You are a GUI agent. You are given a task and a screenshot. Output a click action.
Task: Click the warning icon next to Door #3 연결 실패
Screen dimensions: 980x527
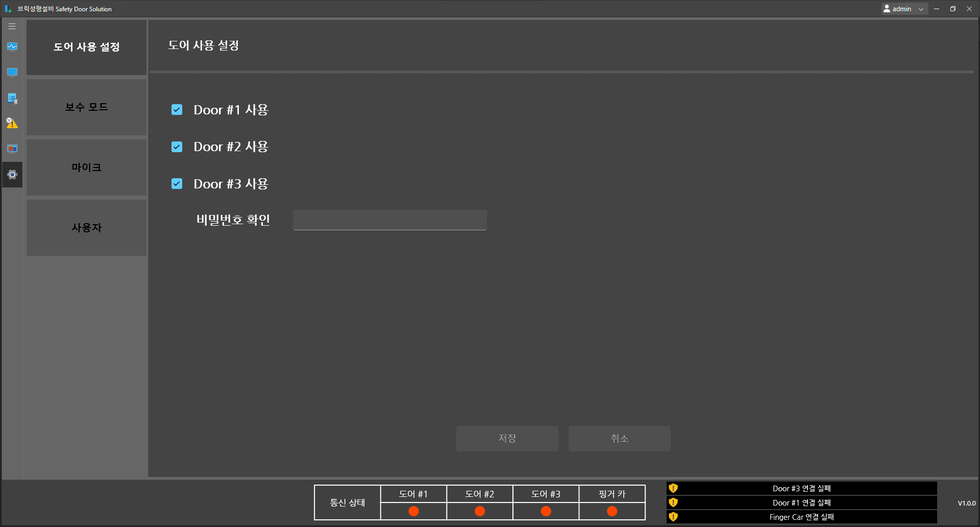(x=673, y=488)
